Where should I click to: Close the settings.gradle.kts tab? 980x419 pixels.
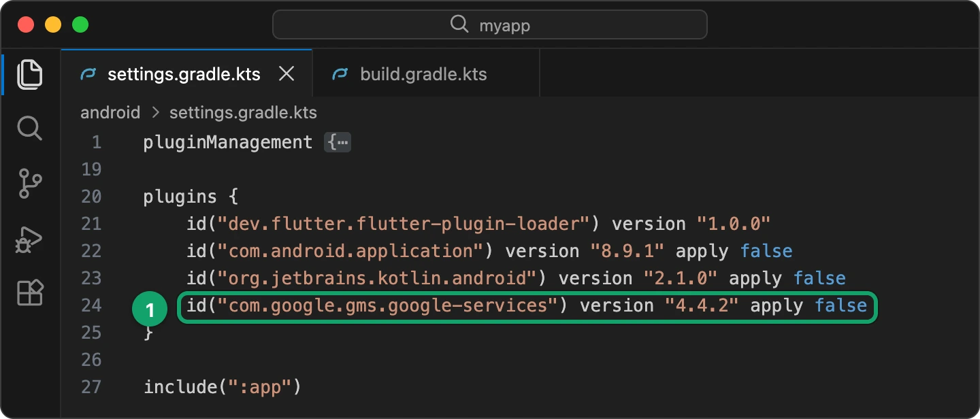coord(287,74)
